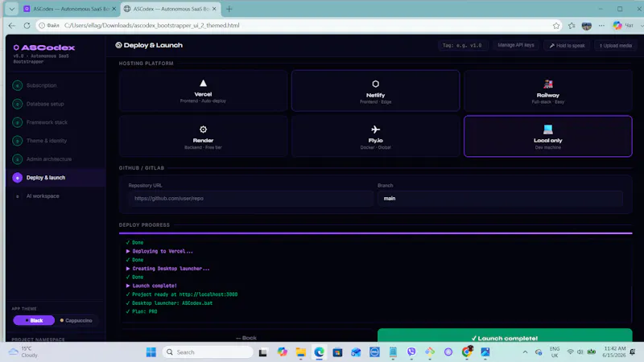Click the browser address bar URL
This screenshot has height=362, width=644.
[x=152, y=26]
